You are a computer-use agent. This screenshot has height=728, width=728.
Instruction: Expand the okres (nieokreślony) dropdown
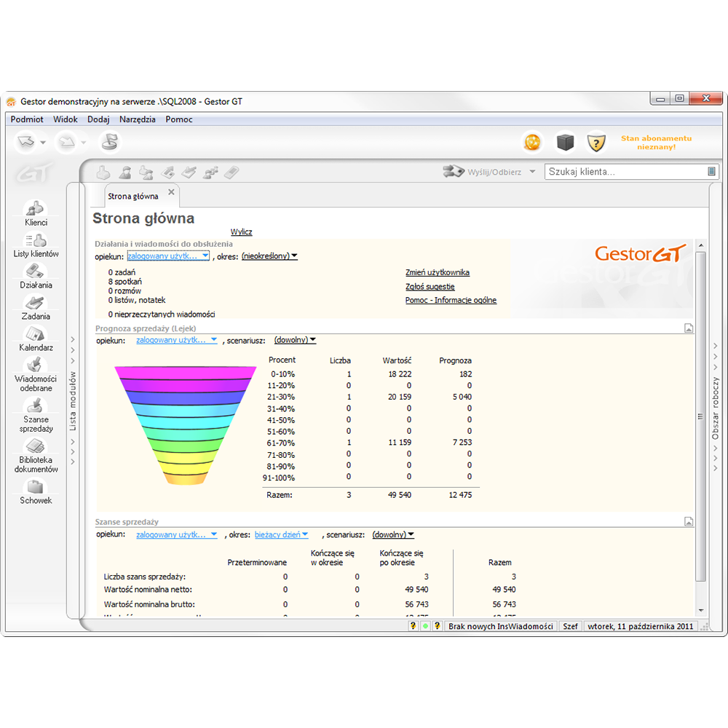[x=269, y=256]
